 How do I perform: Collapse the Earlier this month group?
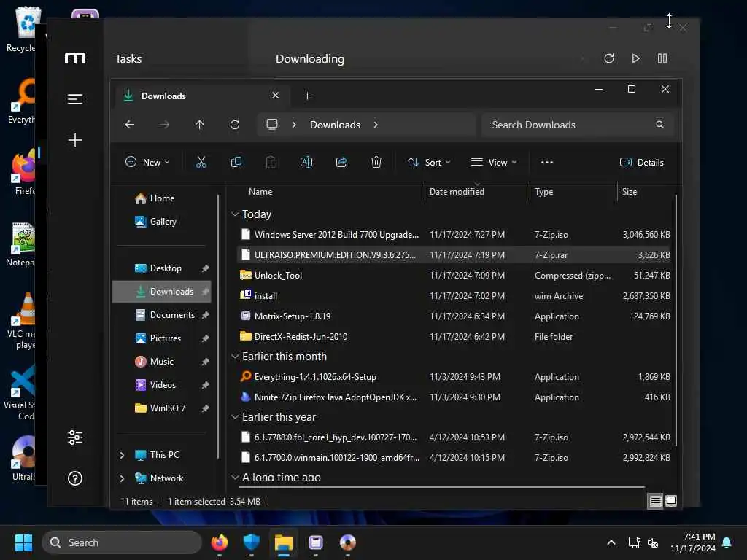(x=235, y=357)
